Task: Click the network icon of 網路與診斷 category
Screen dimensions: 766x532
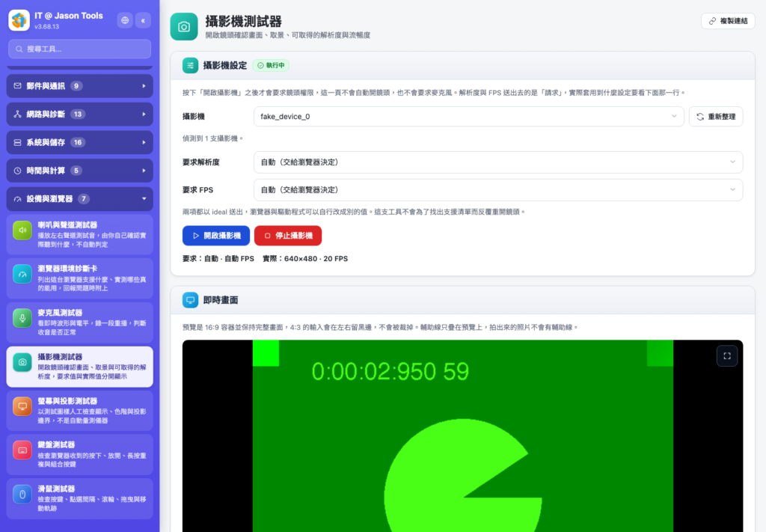Action: [x=18, y=114]
